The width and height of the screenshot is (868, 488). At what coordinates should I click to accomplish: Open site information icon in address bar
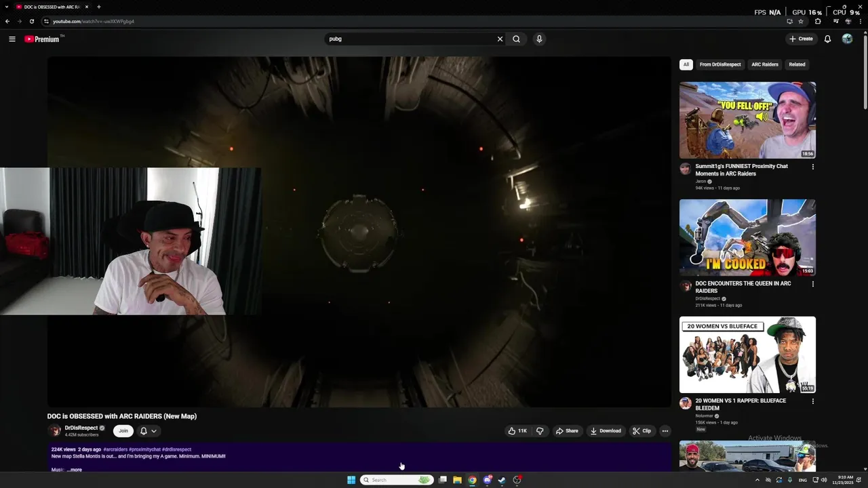46,21
